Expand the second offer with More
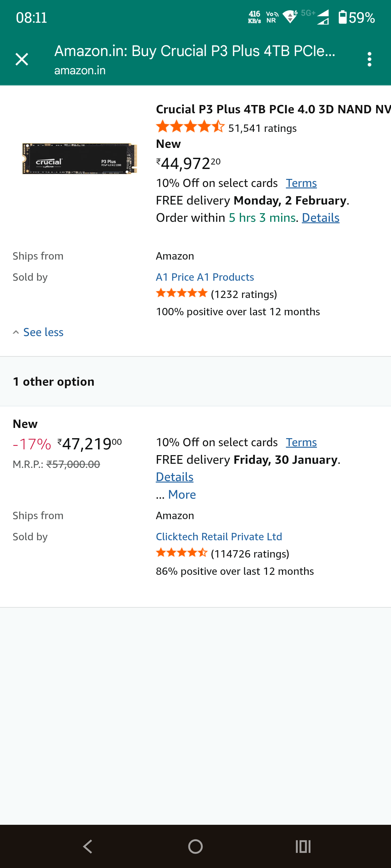Screen dimensions: 391x868 pyautogui.click(x=182, y=494)
